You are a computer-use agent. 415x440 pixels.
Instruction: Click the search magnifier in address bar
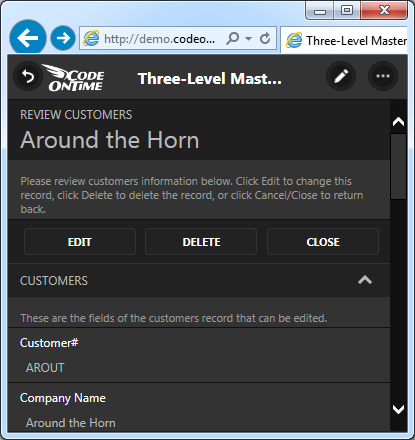pyautogui.click(x=233, y=39)
